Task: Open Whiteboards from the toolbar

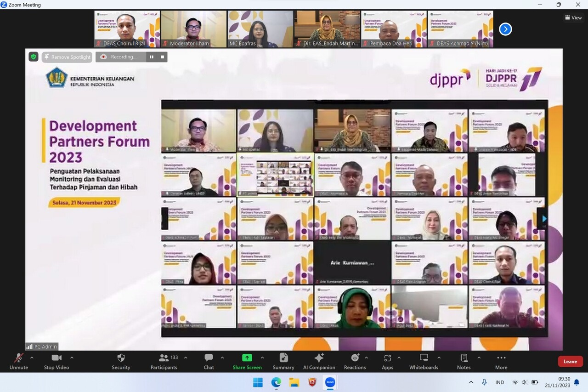Action: [x=424, y=358]
